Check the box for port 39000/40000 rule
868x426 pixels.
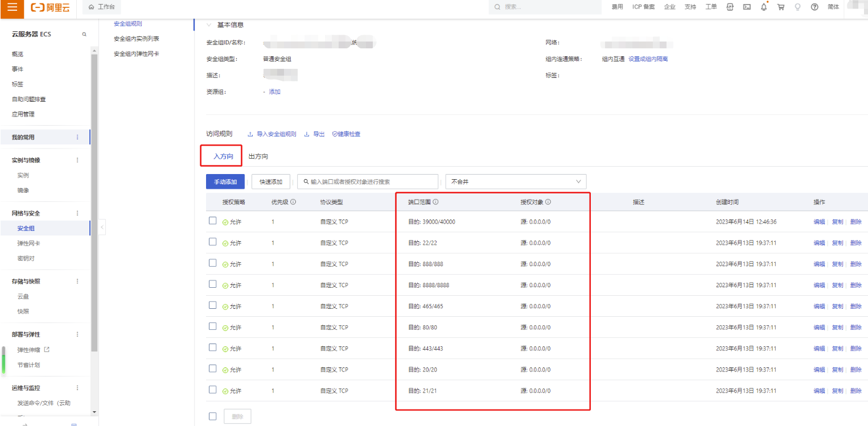tap(212, 221)
